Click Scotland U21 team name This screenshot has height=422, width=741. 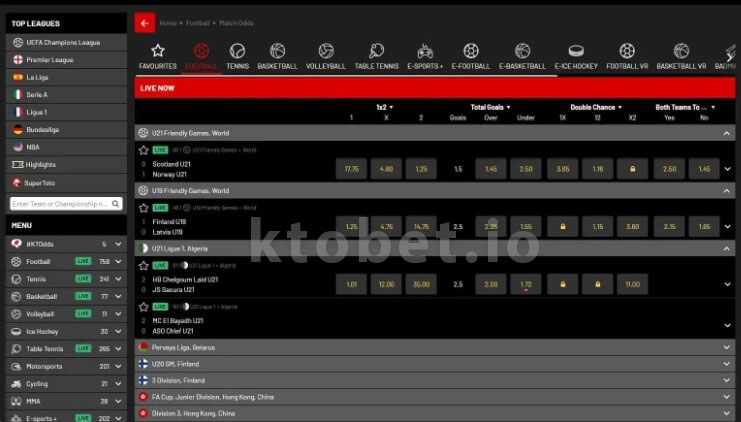point(172,164)
